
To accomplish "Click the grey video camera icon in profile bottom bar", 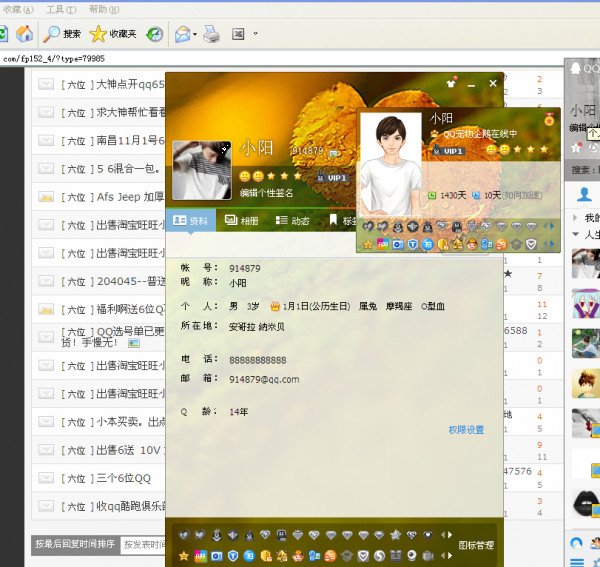I will [428, 556].
